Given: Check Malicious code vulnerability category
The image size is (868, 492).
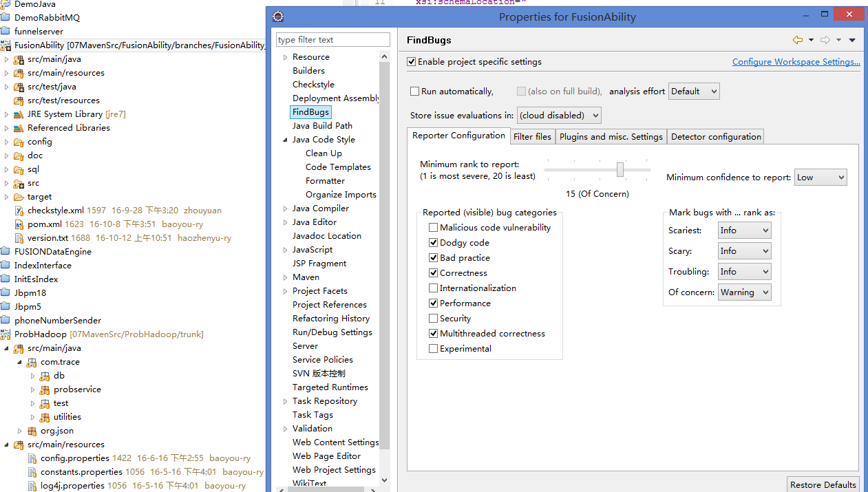Looking at the screenshot, I should (433, 228).
